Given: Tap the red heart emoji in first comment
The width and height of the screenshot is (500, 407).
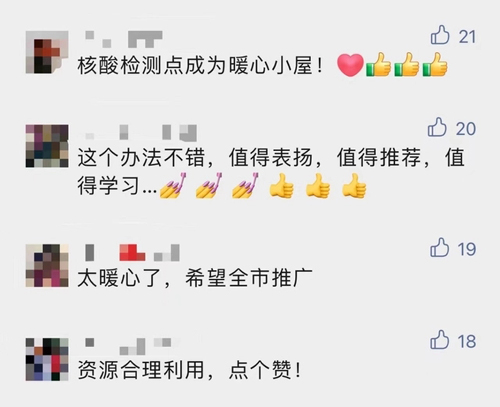Looking at the screenshot, I should pyautogui.click(x=350, y=65).
